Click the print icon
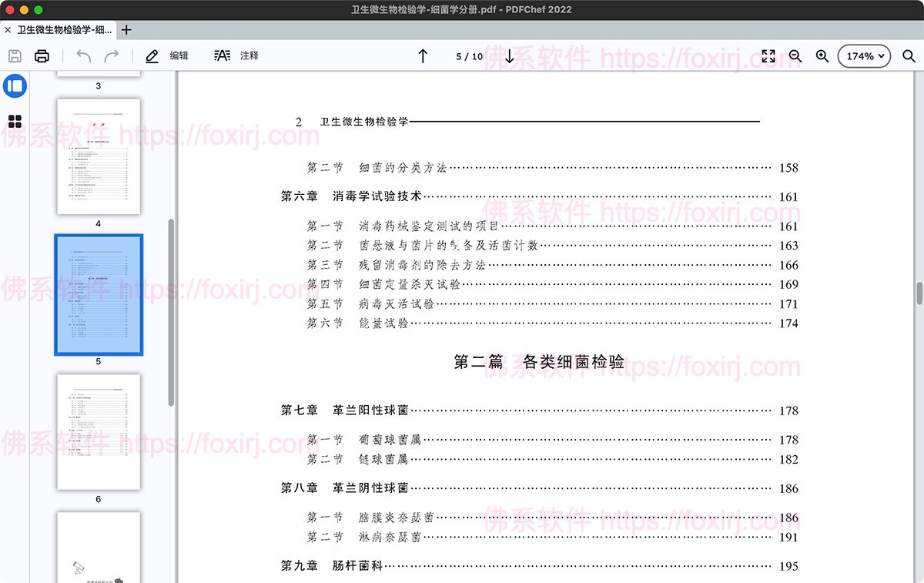This screenshot has width=924, height=583. (42, 55)
